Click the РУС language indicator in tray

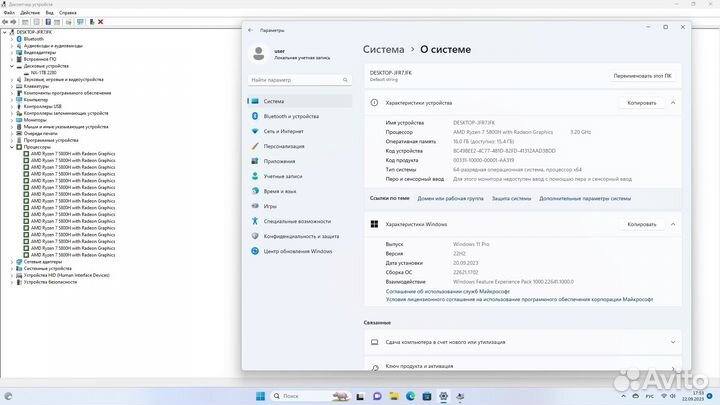(649, 396)
